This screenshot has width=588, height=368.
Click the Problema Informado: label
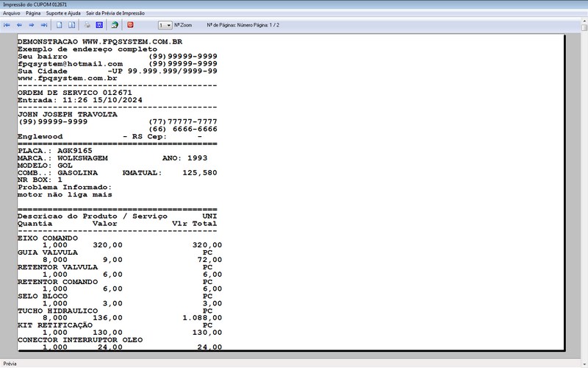[65, 188]
